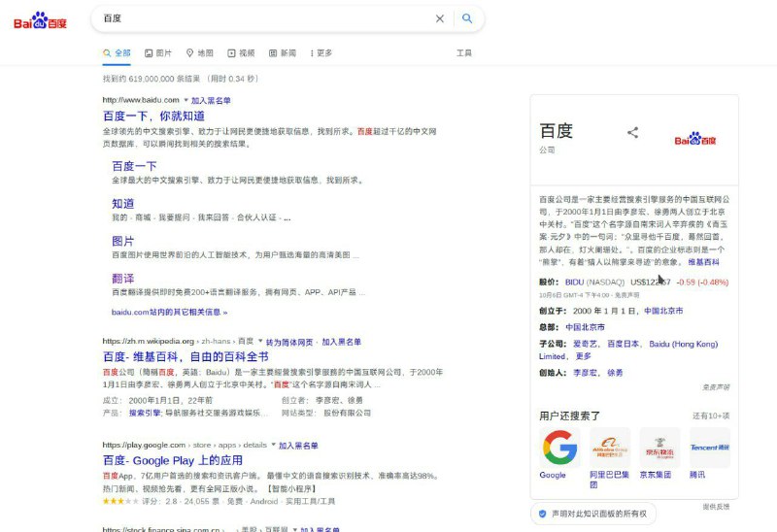Click 声明对此知识面板的所有权 button
This screenshot has width=777, height=532.
[x=593, y=514]
